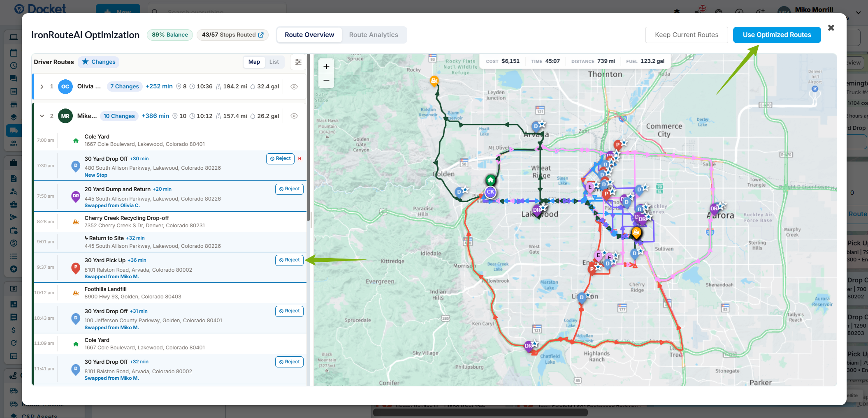
Task: Switch to Route Analytics tab
Action: tap(374, 35)
